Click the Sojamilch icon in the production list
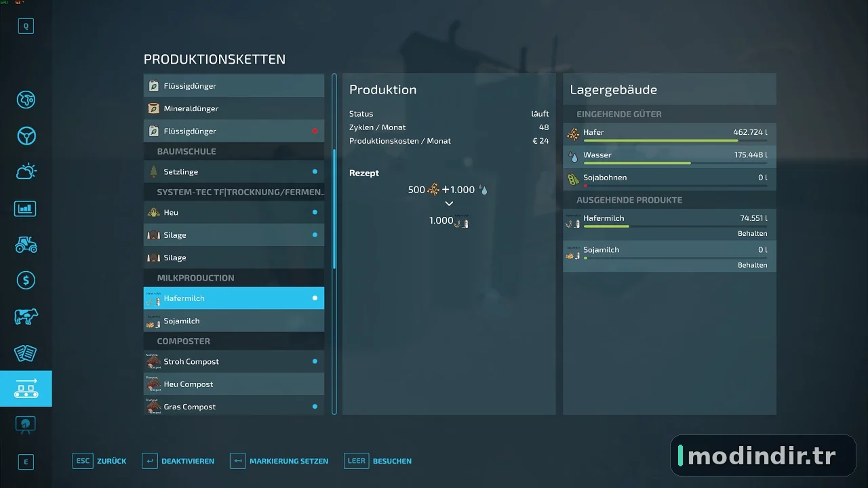Image resolution: width=868 pixels, height=488 pixels. tap(154, 321)
